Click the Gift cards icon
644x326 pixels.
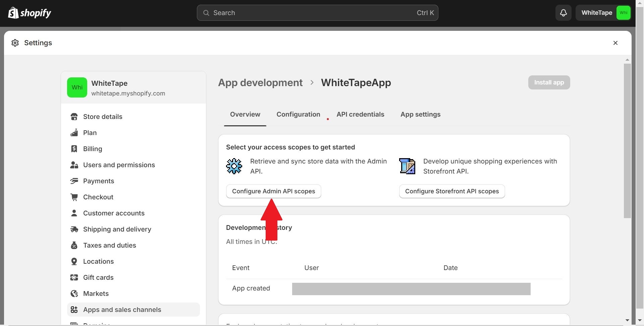pyautogui.click(x=74, y=277)
